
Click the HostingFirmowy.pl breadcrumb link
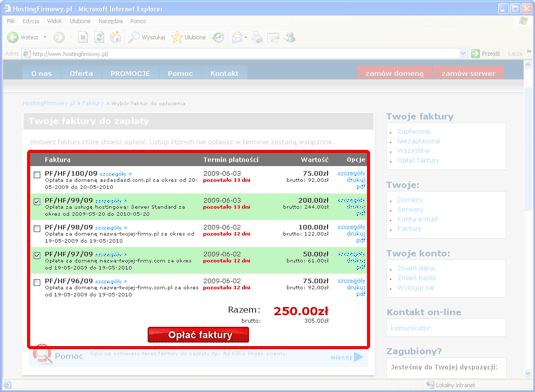49,103
